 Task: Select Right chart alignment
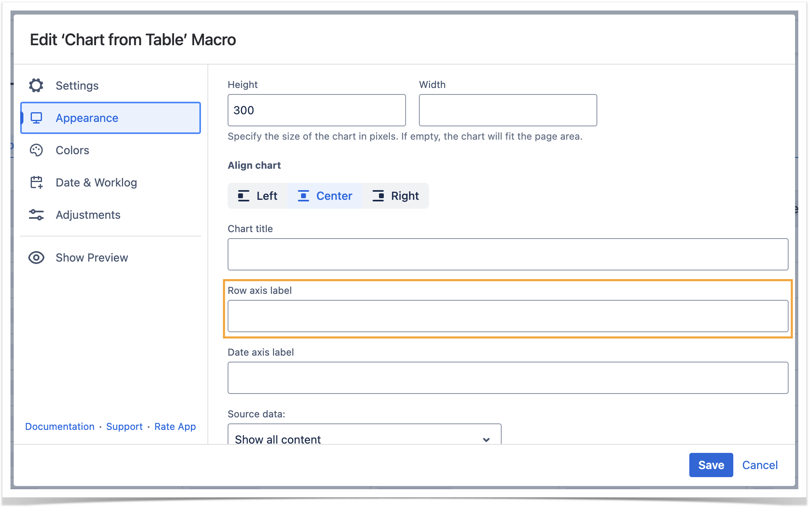[396, 196]
